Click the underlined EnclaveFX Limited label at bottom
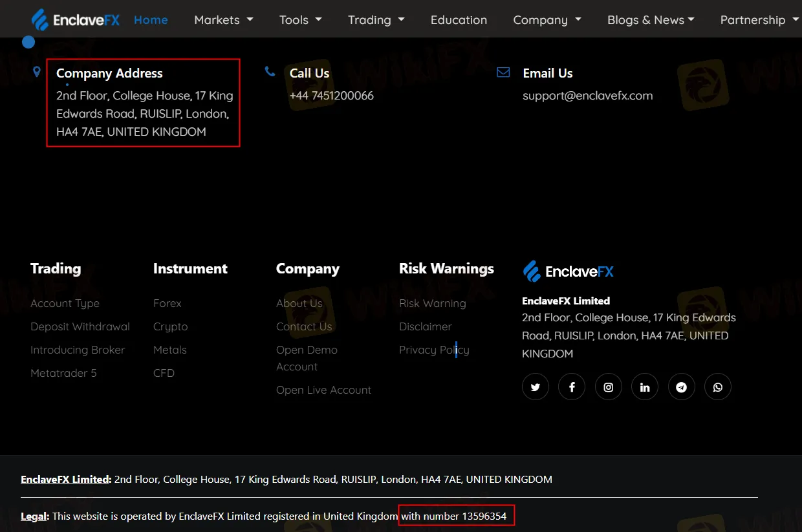Viewport: 802px width, 532px height. [65, 480]
